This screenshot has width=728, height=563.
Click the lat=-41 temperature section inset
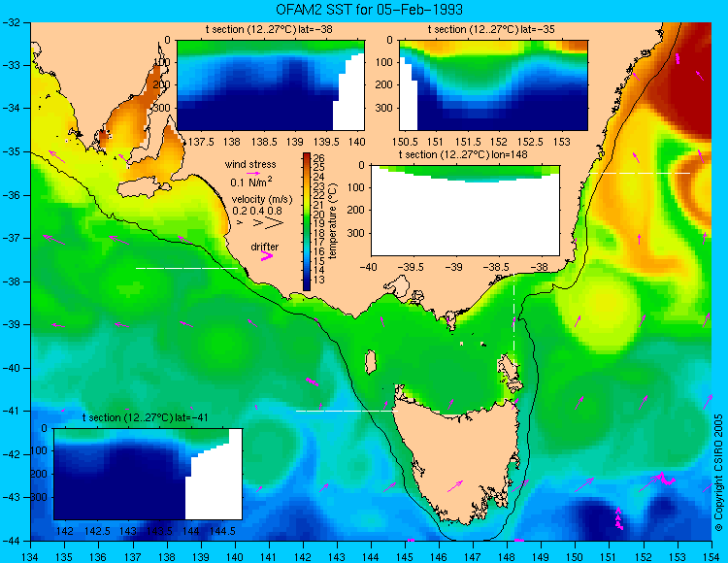pos(148,474)
